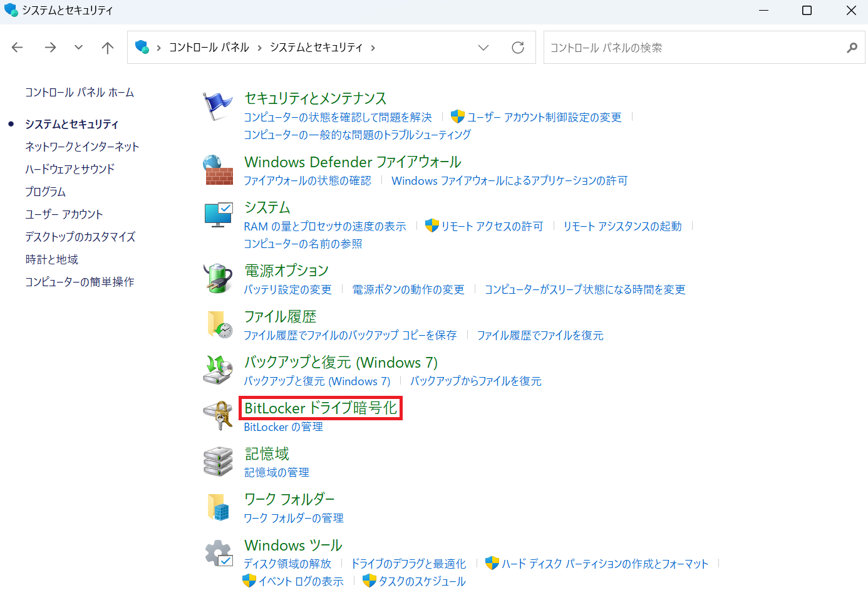The width and height of the screenshot is (868, 595).
Task: Open BitLocker の管理 link
Action: [284, 427]
